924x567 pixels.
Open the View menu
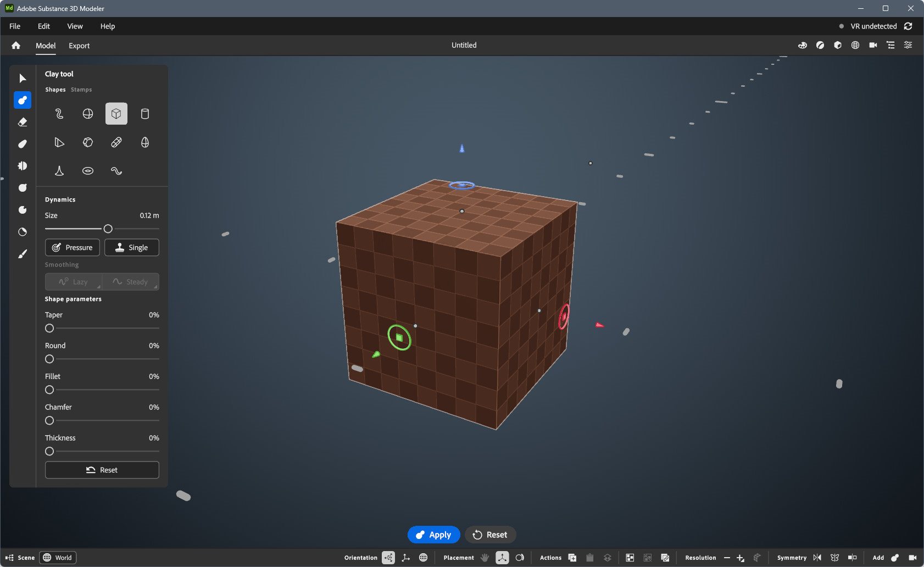(x=75, y=26)
